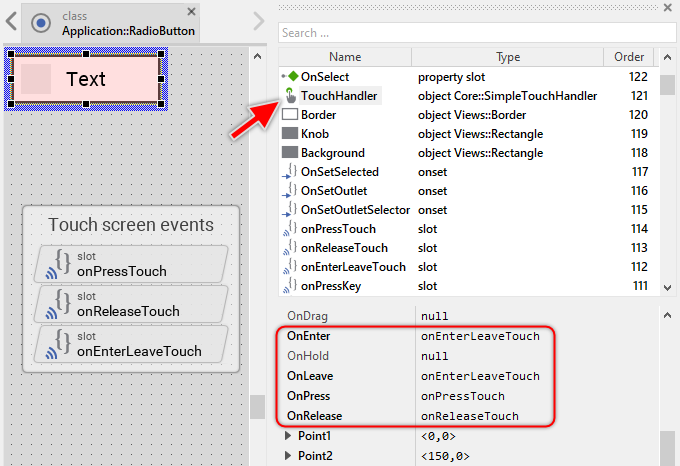Click the TouchHandler hand icon
Image resolution: width=680 pixels, height=466 pixels.
click(290, 96)
